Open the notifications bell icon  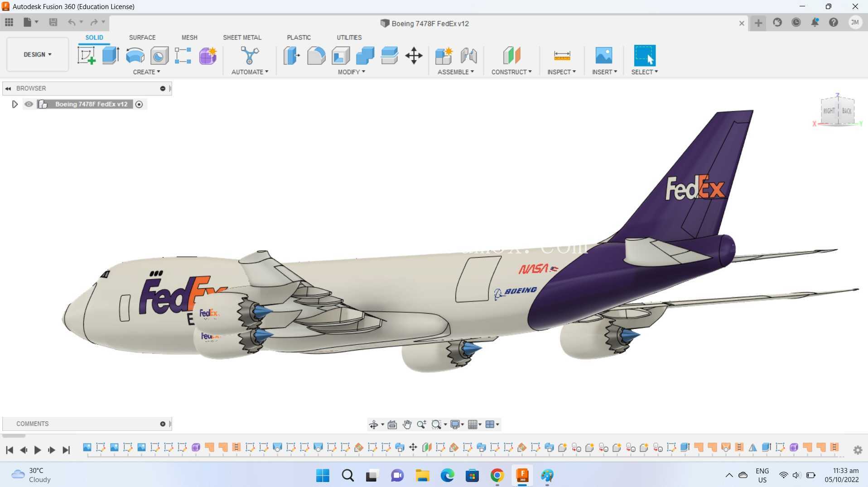pyautogui.click(x=815, y=22)
